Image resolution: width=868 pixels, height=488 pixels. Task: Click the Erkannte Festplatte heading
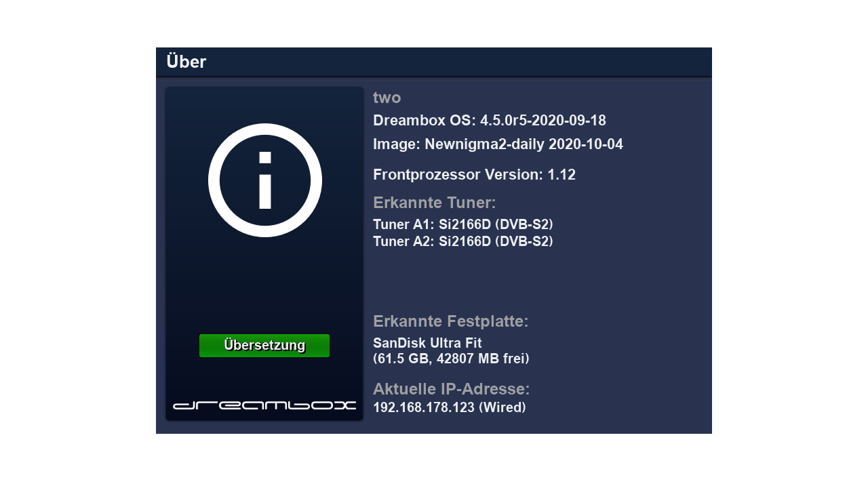(450, 321)
